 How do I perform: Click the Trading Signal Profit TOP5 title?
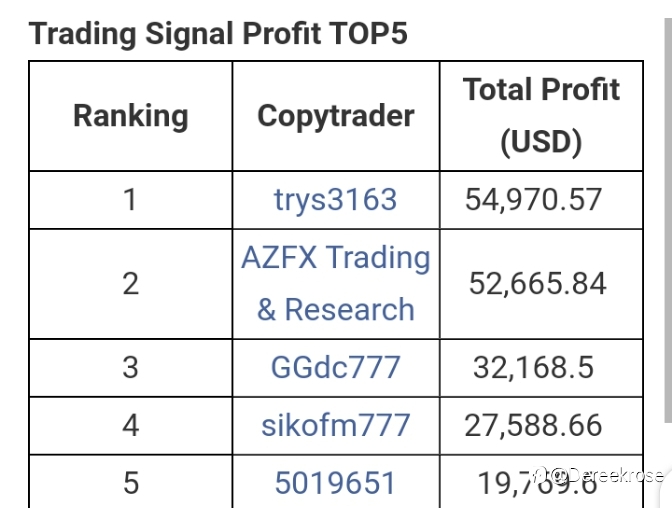(218, 34)
